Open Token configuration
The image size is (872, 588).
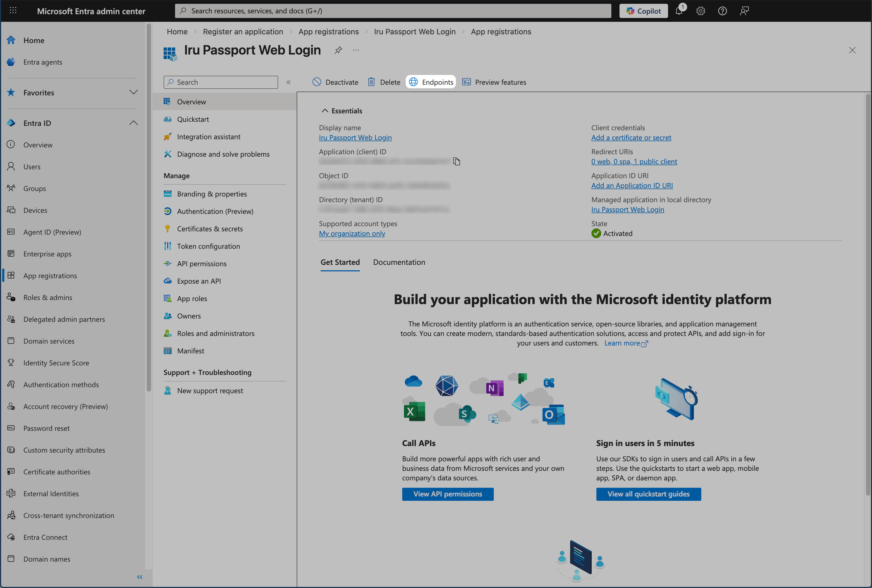click(x=209, y=246)
